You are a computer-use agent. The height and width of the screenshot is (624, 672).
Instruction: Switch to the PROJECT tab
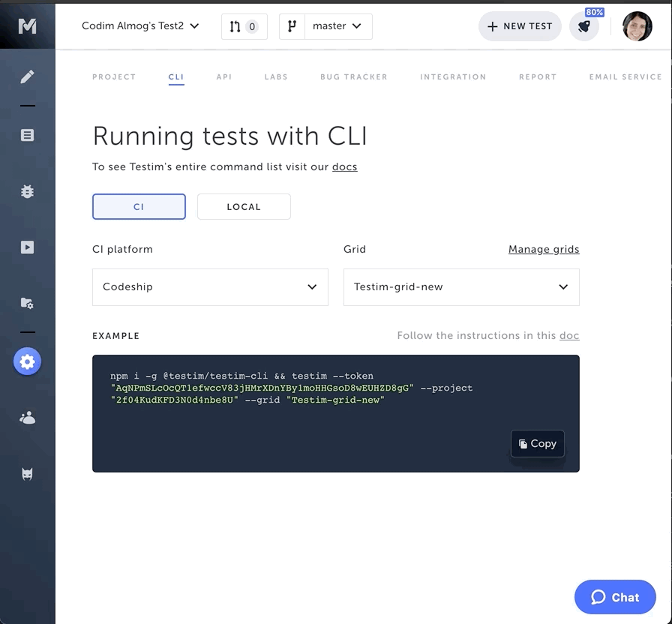114,77
